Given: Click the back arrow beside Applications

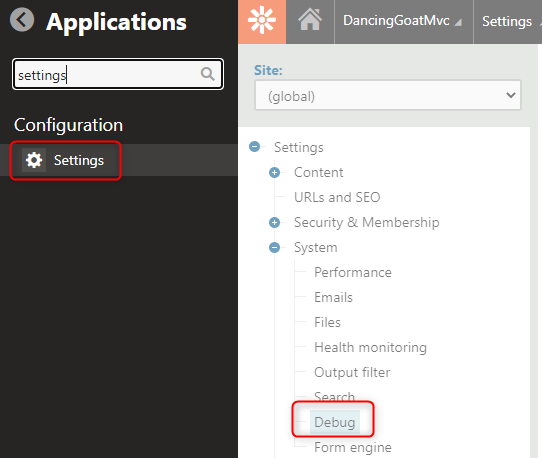Looking at the screenshot, I should point(22,20).
